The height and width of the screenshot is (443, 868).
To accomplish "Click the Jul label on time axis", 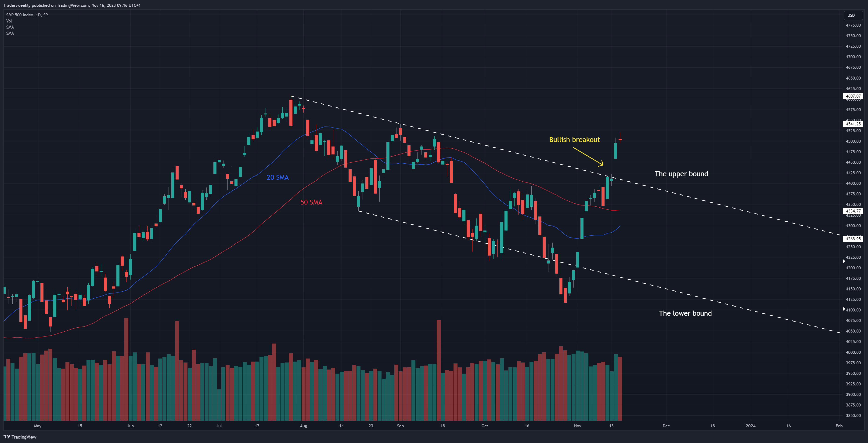I will tap(219, 426).
